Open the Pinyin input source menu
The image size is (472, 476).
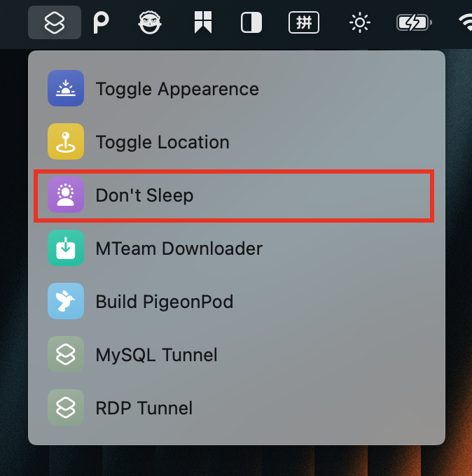click(x=304, y=22)
